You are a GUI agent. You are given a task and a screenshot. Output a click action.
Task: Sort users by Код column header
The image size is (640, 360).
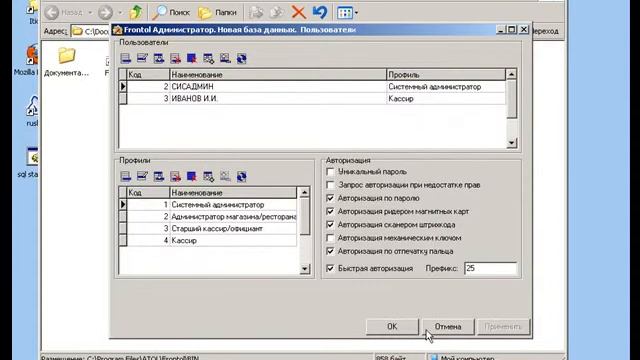(x=148, y=75)
